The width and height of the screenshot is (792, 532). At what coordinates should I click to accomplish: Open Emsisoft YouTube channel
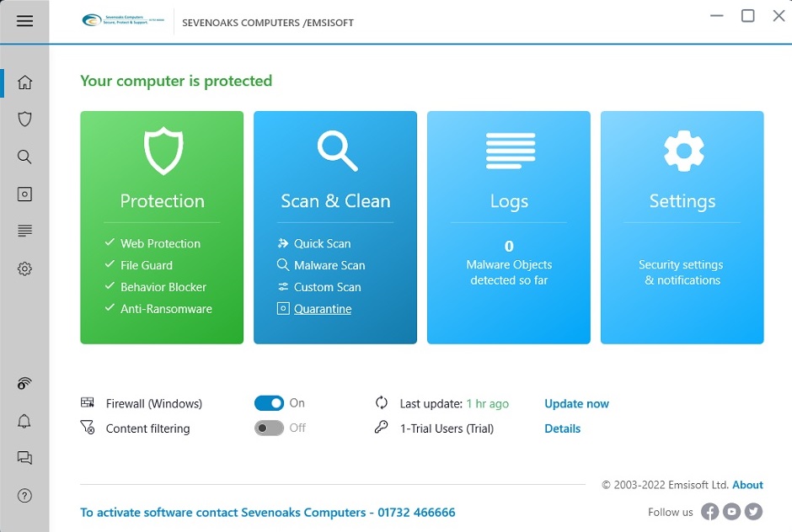pyautogui.click(x=731, y=512)
